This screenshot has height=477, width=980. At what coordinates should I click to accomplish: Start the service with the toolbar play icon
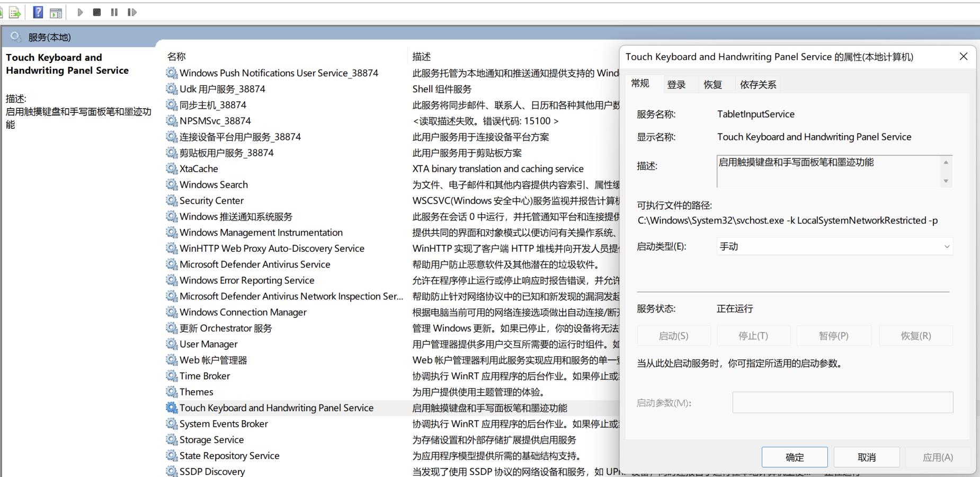tap(80, 12)
